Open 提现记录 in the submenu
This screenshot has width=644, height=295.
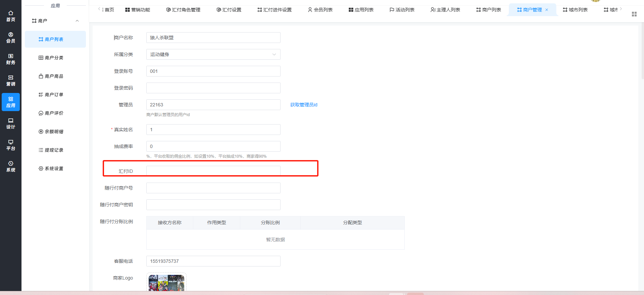tap(54, 150)
